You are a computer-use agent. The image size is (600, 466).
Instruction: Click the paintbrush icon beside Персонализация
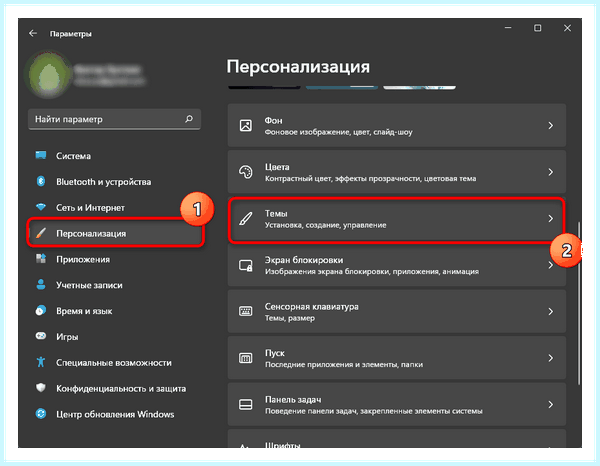[41, 233]
